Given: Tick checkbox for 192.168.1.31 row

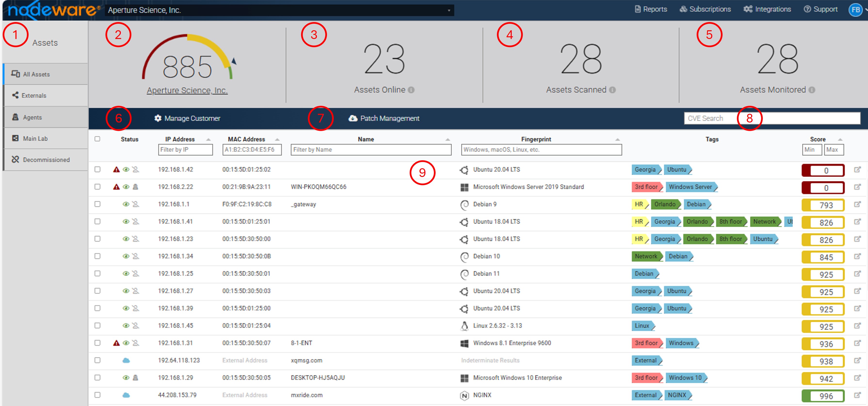Looking at the screenshot, I should (97, 343).
